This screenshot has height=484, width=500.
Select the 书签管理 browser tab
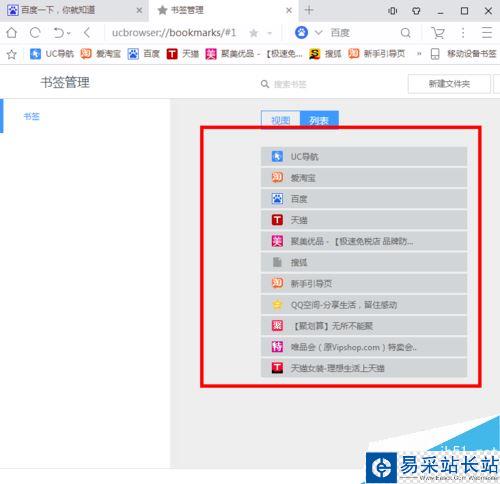click(x=223, y=10)
